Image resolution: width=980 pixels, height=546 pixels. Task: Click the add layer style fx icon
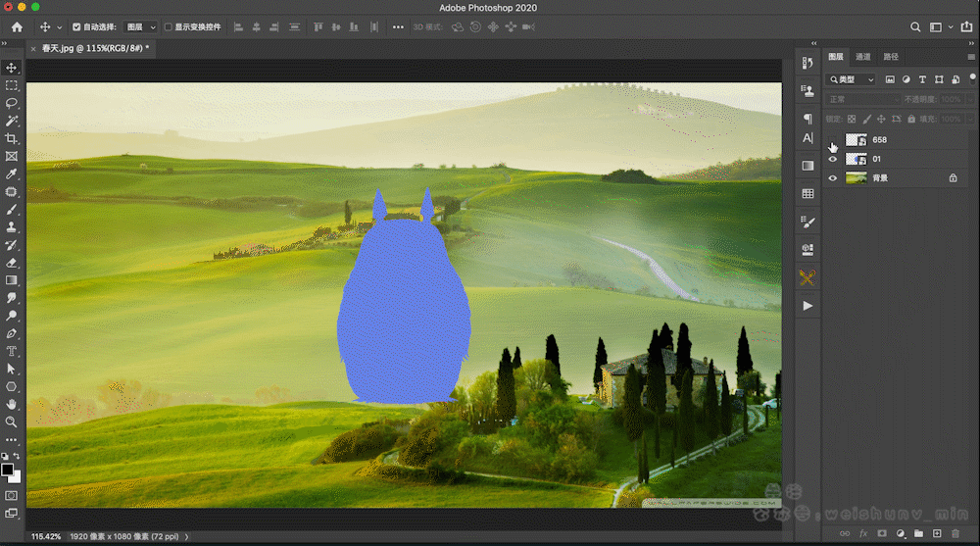pyautogui.click(x=863, y=533)
